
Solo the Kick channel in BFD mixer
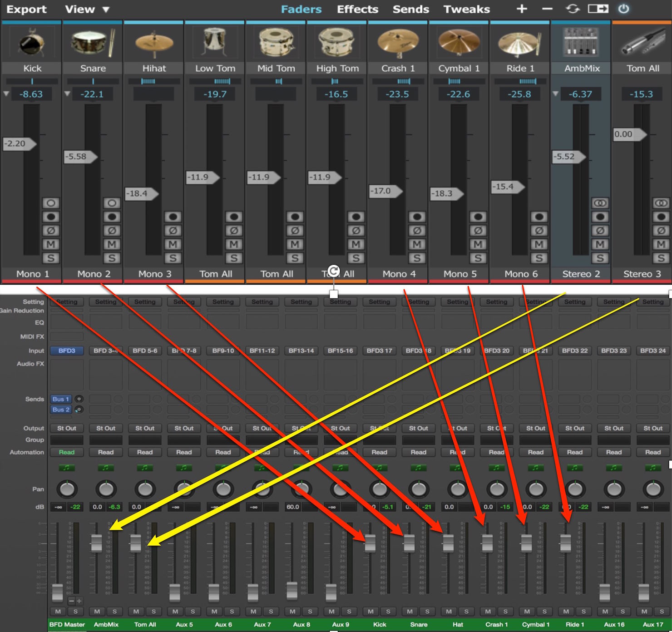point(51,258)
